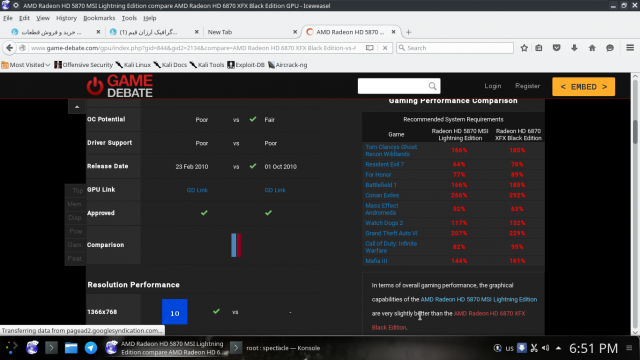Open a new tab with plus icon
Image resolution: width=640 pixels, height=360 pixels.
409,32
